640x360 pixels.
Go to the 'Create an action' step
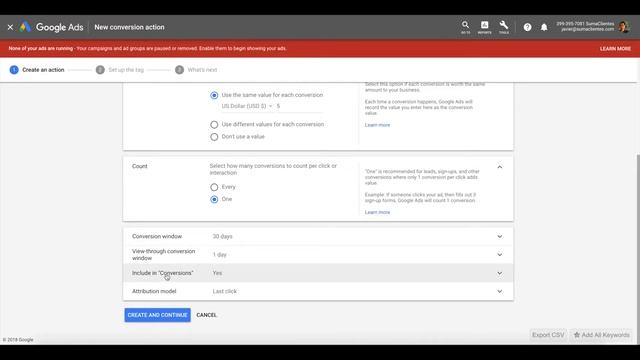[x=37, y=70]
